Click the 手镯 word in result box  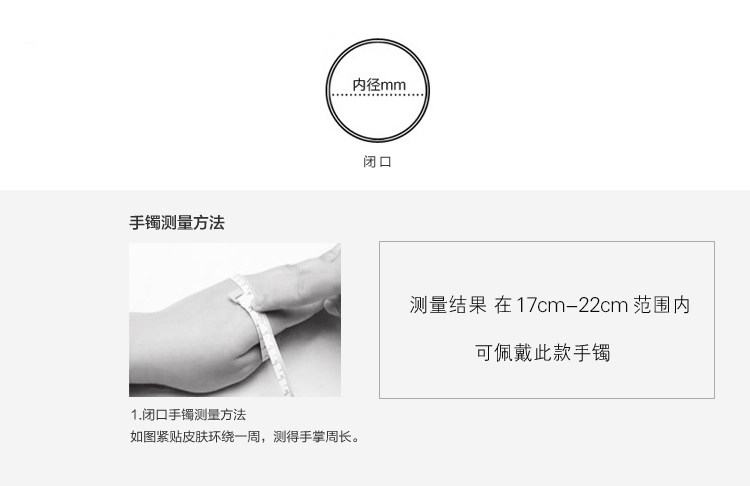pyautogui.click(x=592, y=353)
